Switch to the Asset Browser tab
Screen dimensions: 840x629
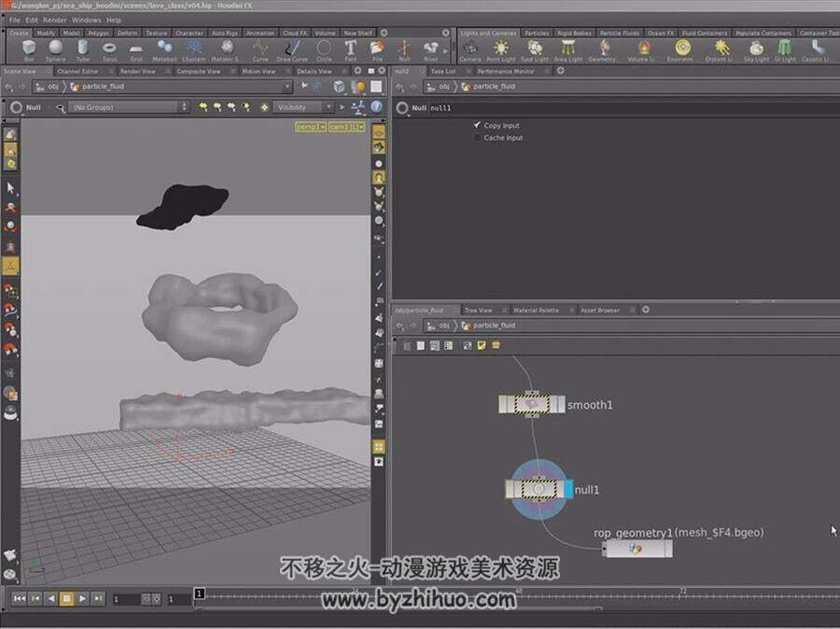[x=600, y=310]
